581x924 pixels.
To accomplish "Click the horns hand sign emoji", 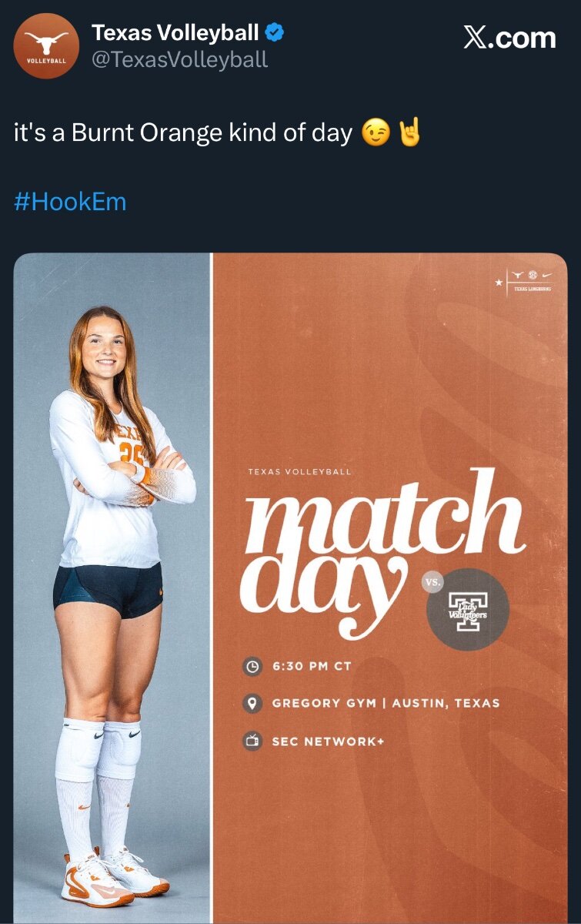I will point(409,133).
